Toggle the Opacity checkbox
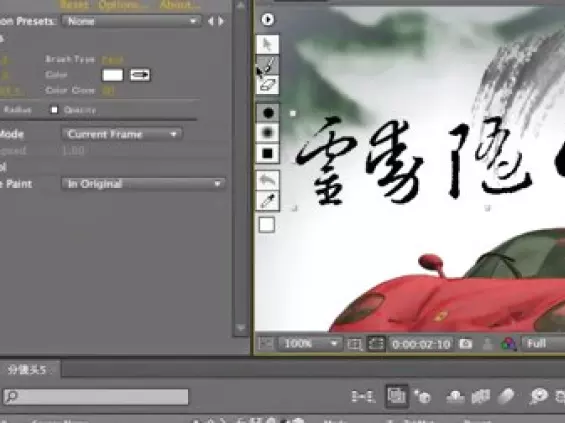Screen dimensions: 565x423 pyautogui.click(x=54, y=110)
